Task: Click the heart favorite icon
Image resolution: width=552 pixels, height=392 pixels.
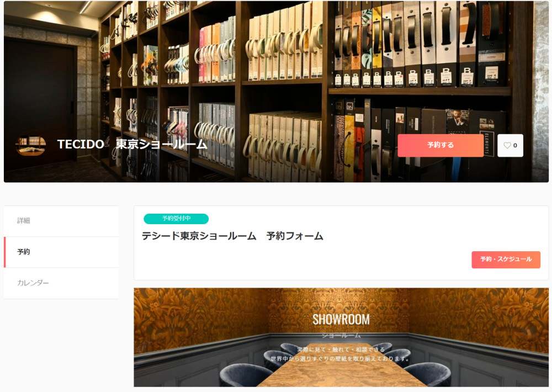Action: pos(507,145)
